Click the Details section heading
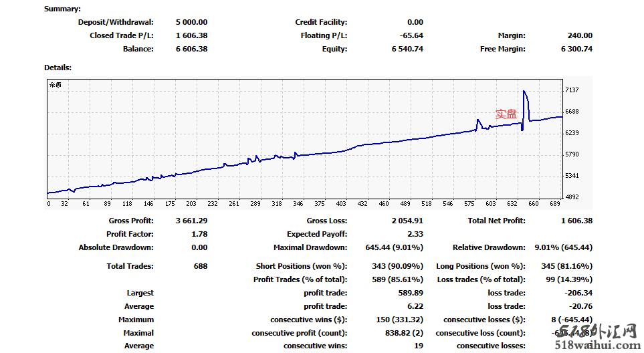Viewport: 644px width, 353px height. point(58,68)
